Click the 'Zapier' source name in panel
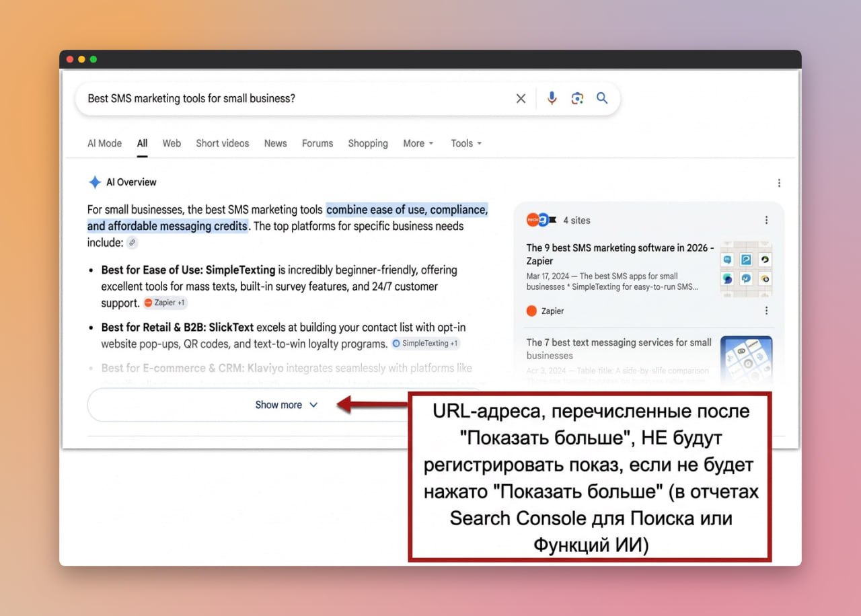The image size is (861, 616). point(553,311)
